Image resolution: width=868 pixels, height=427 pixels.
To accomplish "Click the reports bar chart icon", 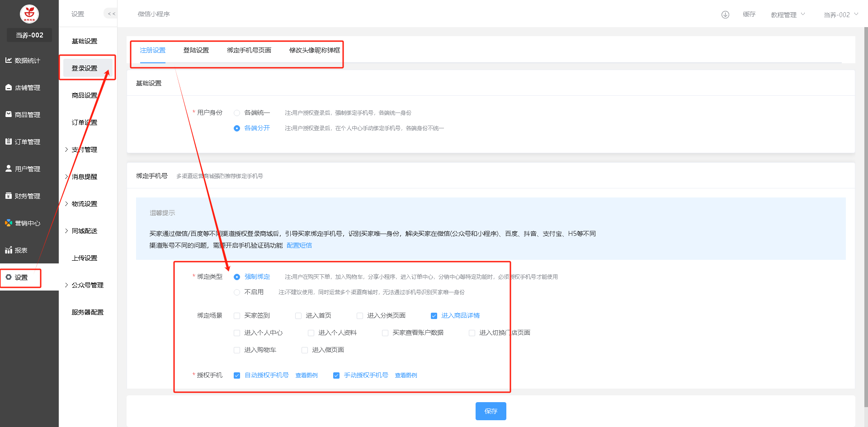I will pos(9,250).
